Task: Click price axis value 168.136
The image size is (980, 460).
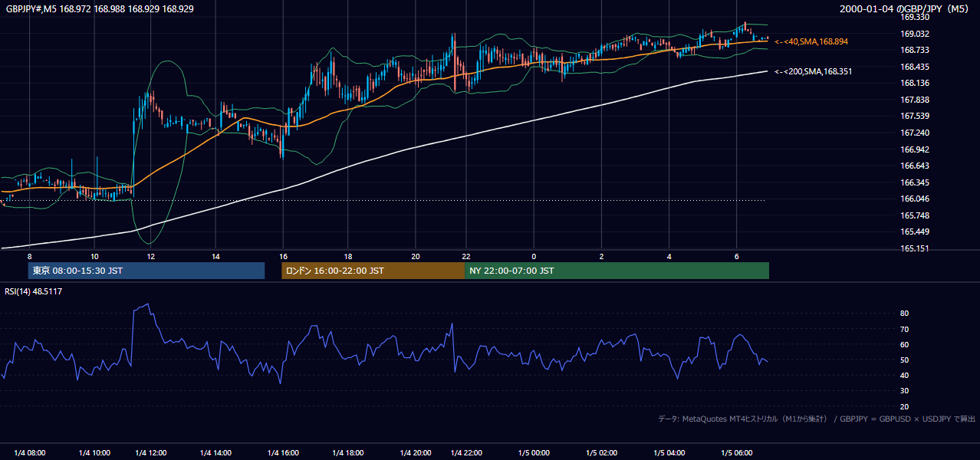Action: (915, 83)
